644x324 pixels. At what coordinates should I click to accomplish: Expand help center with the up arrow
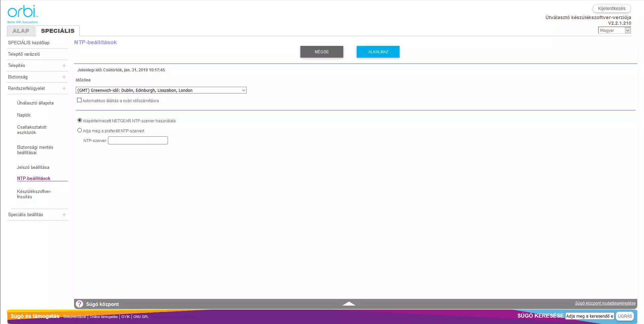pyautogui.click(x=349, y=304)
